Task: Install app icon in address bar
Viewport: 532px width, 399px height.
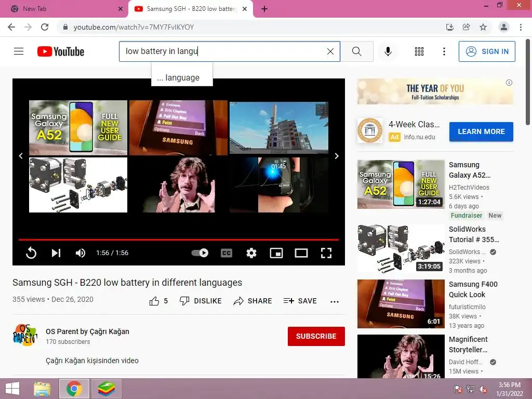Action: tap(449, 27)
